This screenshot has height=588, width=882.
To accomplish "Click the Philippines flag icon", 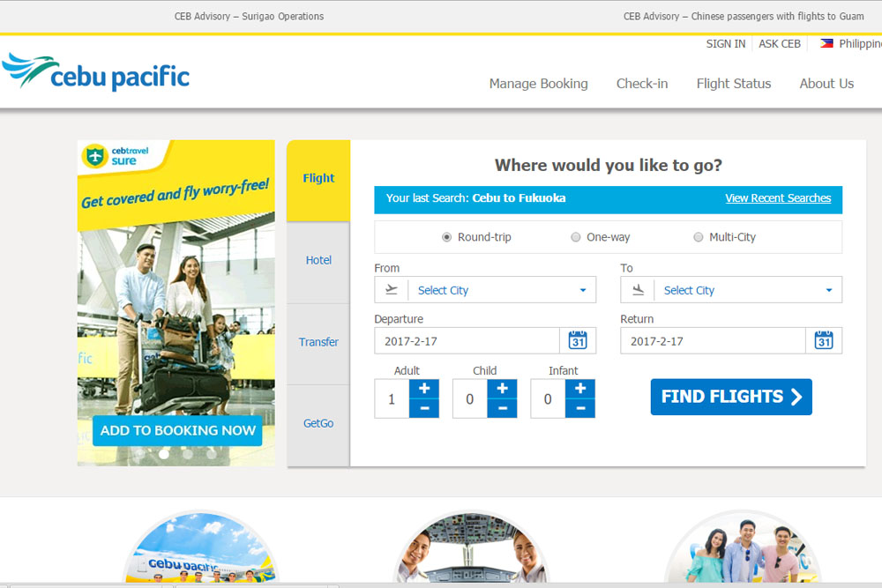I will click(826, 43).
